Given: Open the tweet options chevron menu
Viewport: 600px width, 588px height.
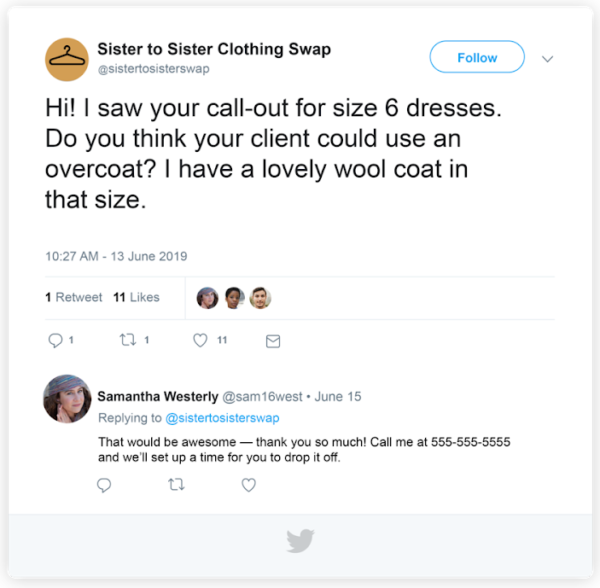Looking at the screenshot, I should click(x=548, y=59).
